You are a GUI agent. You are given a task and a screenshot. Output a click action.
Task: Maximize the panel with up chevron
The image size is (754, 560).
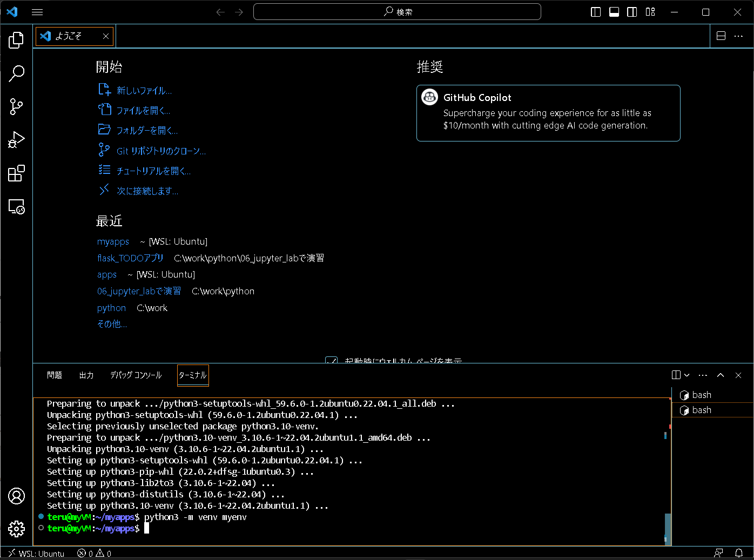[x=721, y=375]
